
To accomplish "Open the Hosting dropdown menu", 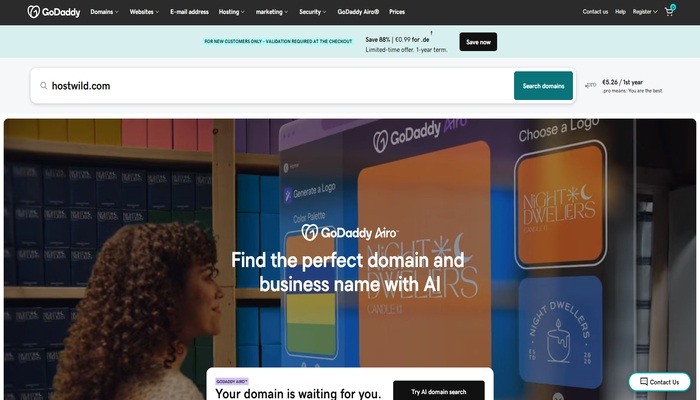I will [x=231, y=12].
